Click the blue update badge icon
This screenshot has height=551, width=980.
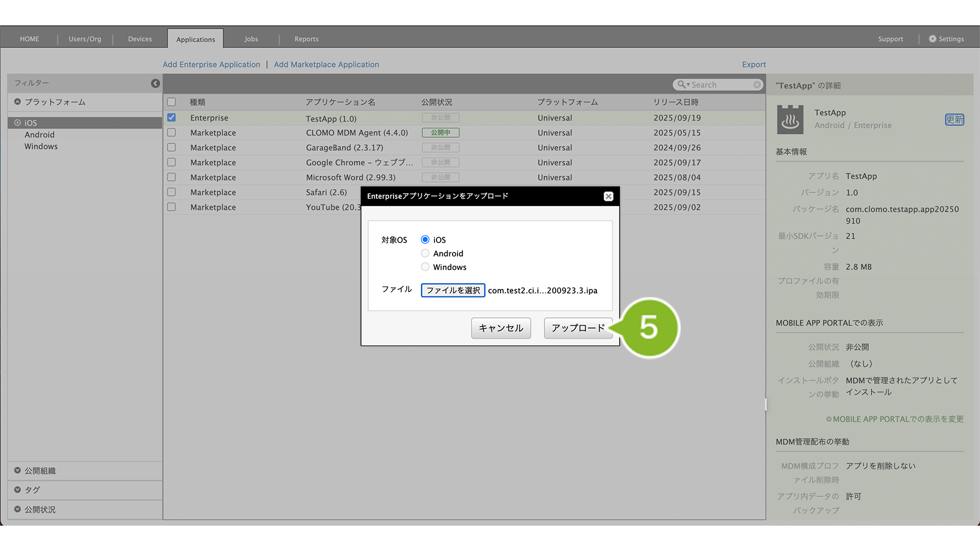point(954,120)
